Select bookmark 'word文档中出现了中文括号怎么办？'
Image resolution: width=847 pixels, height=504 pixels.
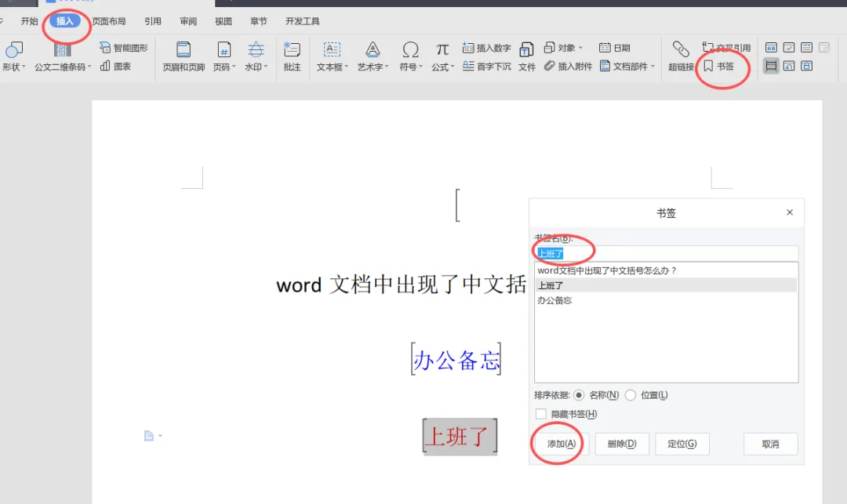click(666, 270)
